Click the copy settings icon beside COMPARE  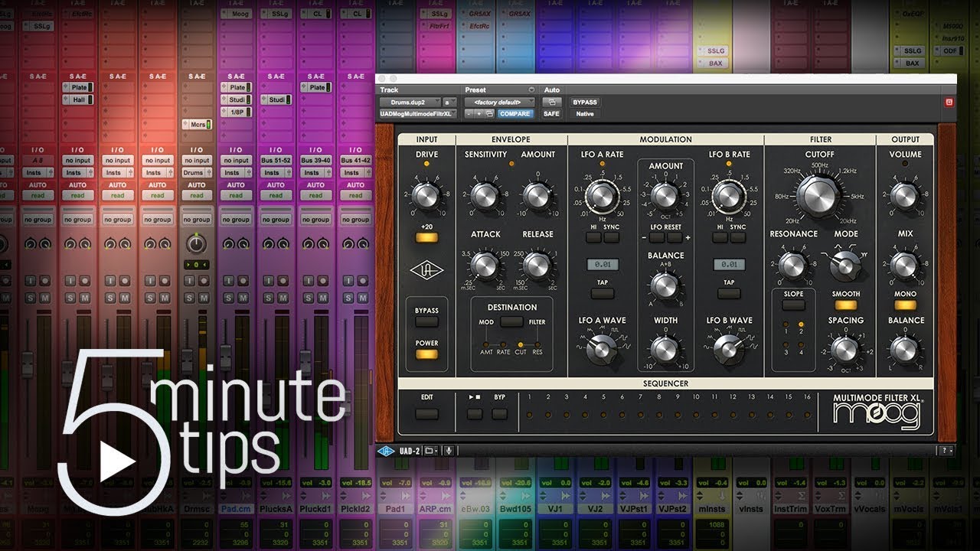[x=489, y=113]
